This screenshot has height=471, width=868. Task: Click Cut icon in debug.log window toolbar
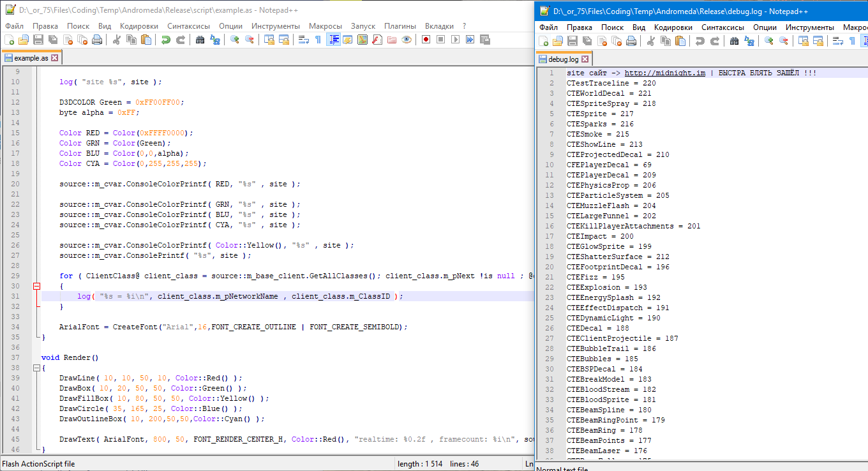(x=651, y=41)
